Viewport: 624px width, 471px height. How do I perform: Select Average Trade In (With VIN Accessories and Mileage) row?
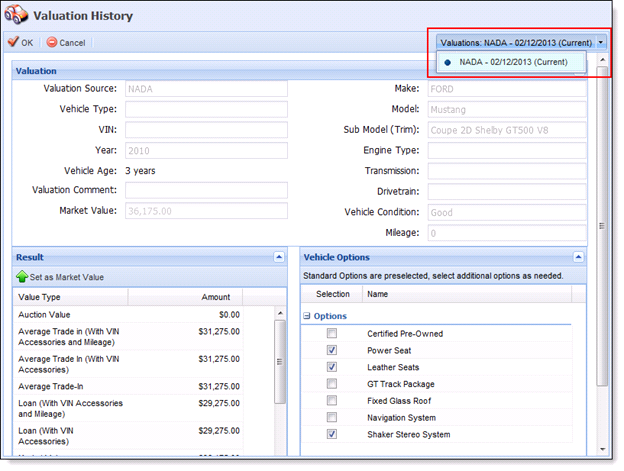(129, 337)
